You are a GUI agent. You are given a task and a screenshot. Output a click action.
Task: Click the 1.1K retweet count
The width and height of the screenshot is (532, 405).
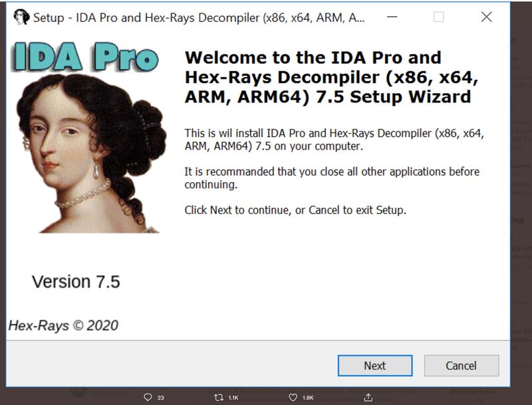click(x=233, y=398)
